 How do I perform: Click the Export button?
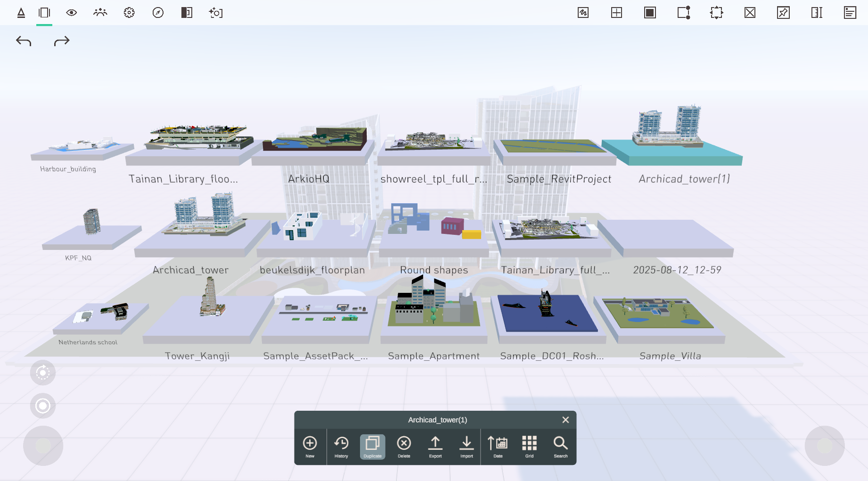[x=435, y=447]
